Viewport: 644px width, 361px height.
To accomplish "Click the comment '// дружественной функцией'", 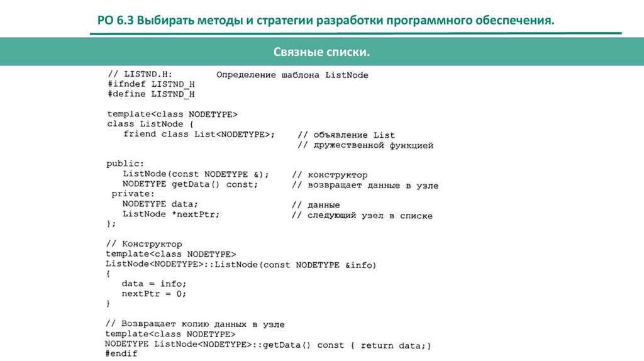I will (x=365, y=145).
